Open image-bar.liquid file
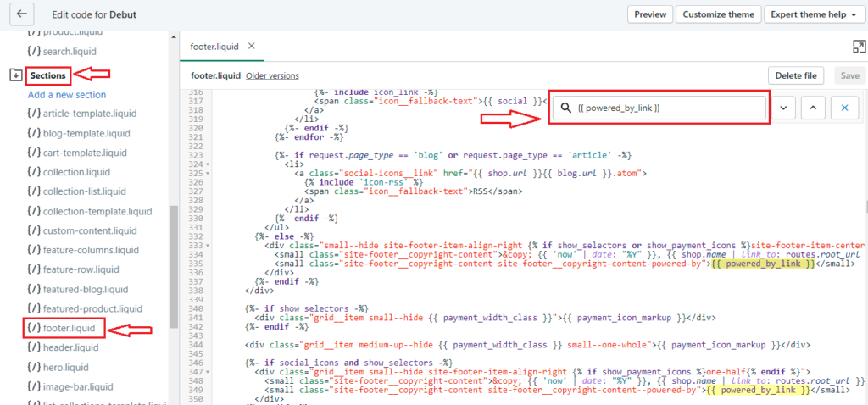The height and width of the screenshot is (405, 868). [77, 386]
